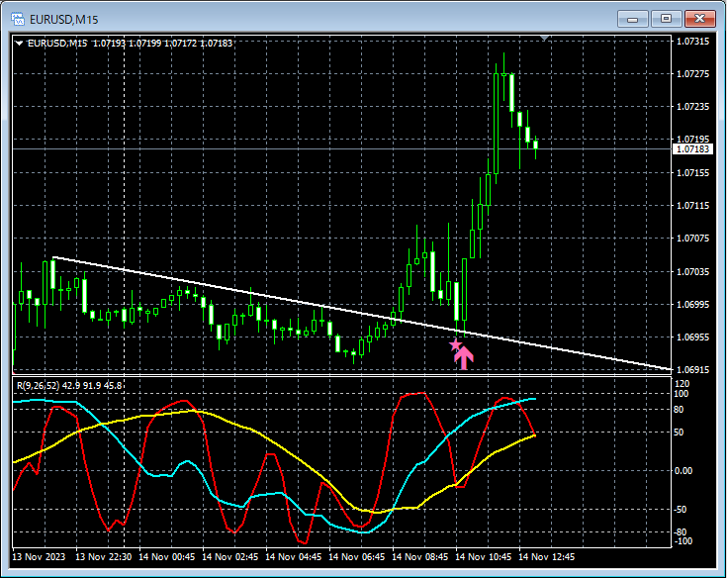Click the indicator scale value -50
The width and height of the screenshot is (728, 578).
click(680, 510)
